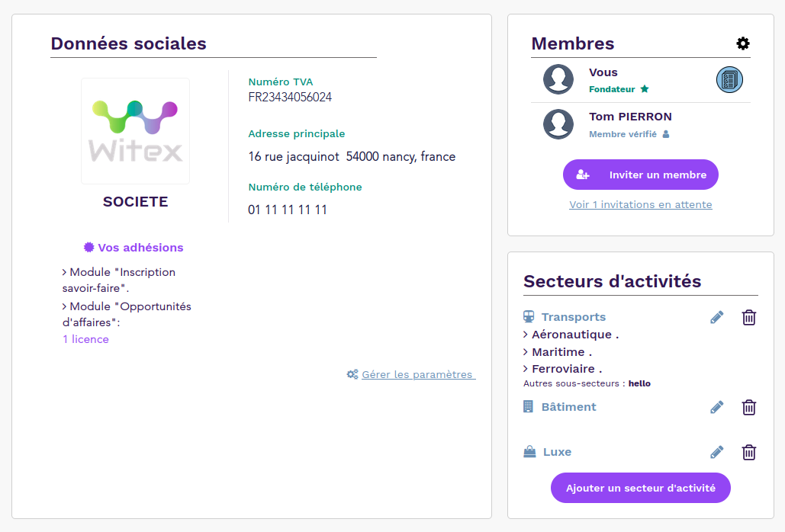Viewport: 785px width, 532px height.
Task: Delete the Transports sector via its trash icon
Action: pos(748,317)
